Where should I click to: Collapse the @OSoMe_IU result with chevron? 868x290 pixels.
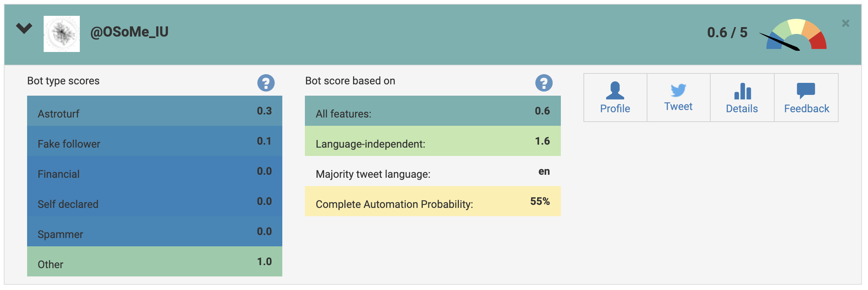(24, 29)
